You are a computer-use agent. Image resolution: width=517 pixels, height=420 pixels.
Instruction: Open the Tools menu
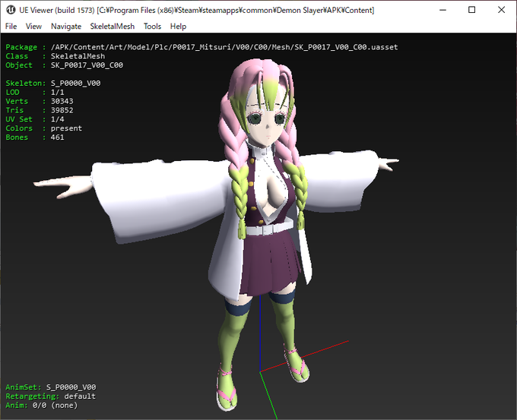(152, 27)
